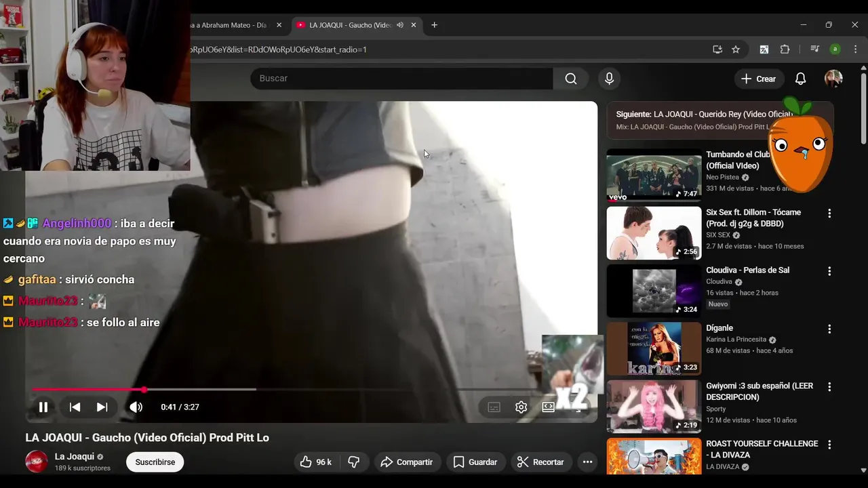Go to the previous video in the player
This screenshot has height=488, width=868.
pos(75,407)
